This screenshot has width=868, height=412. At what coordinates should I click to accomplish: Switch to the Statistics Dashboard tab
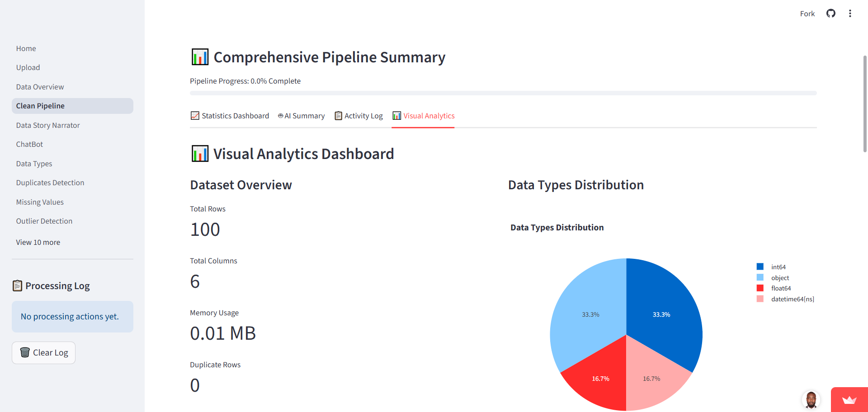[x=235, y=116]
